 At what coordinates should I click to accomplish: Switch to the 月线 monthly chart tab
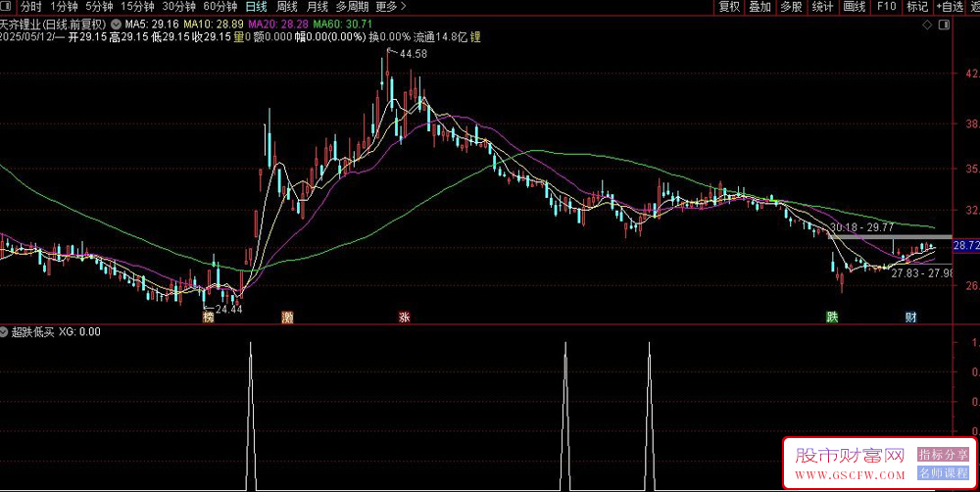click(318, 7)
